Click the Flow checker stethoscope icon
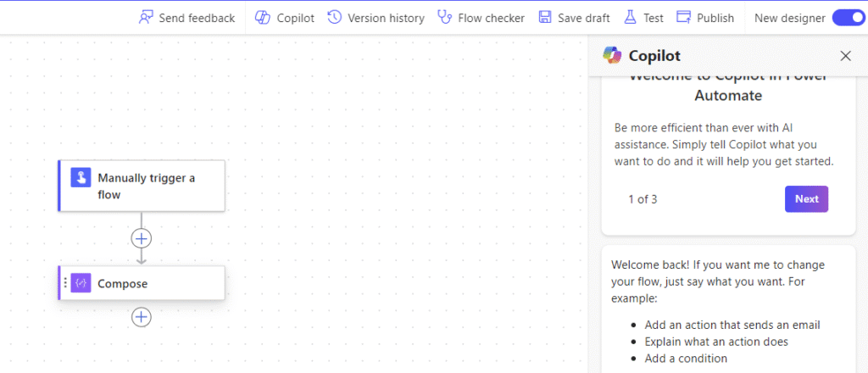868x373 pixels. coord(444,18)
